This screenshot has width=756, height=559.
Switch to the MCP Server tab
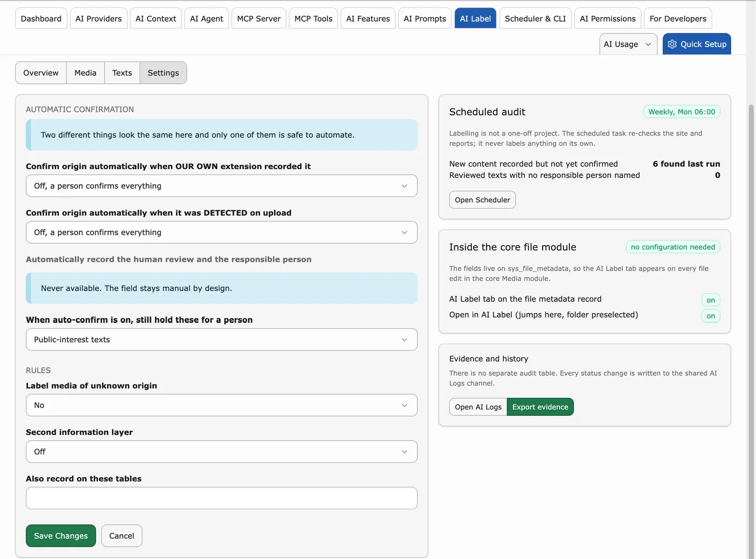click(259, 18)
